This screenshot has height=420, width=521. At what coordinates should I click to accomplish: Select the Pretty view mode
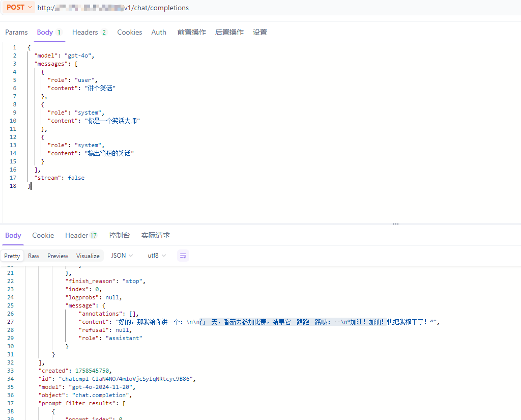click(12, 256)
